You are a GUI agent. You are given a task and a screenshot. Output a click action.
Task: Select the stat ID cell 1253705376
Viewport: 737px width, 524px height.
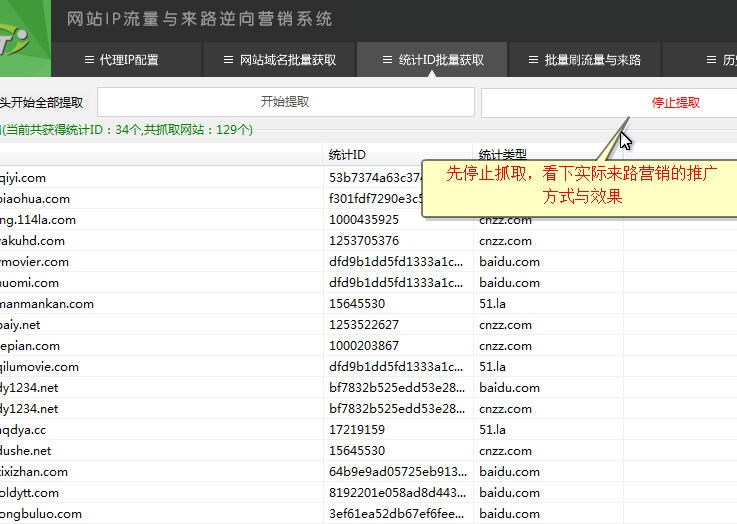[x=364, y=241]
